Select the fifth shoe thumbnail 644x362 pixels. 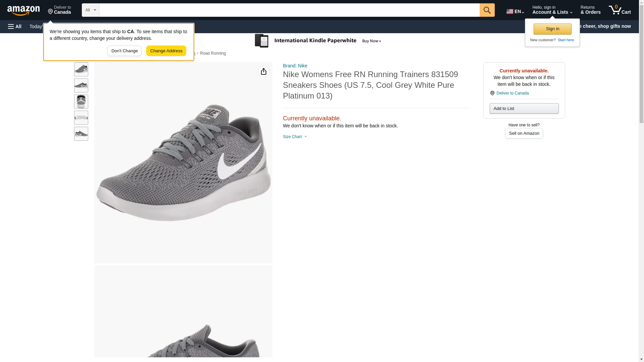[81, 134]
